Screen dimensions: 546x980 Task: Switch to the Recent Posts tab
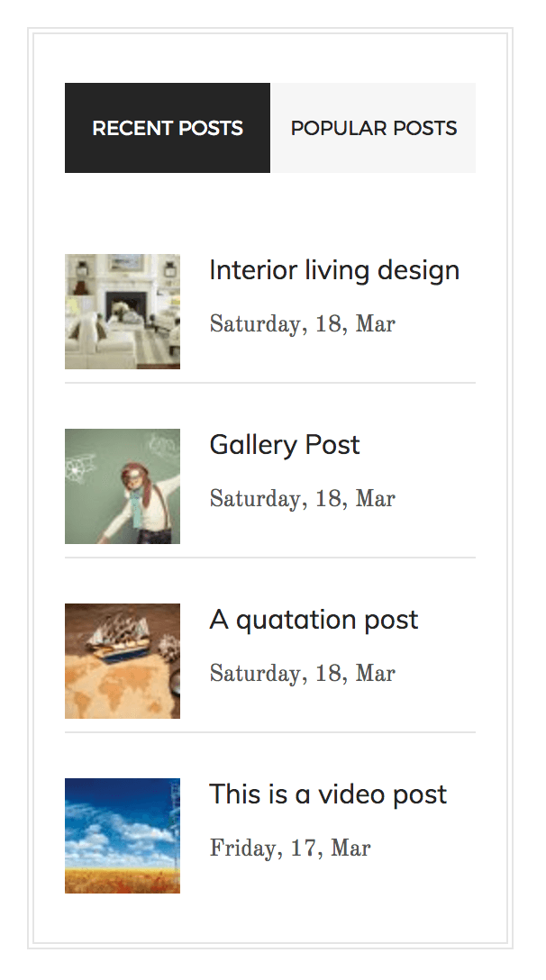168,128
